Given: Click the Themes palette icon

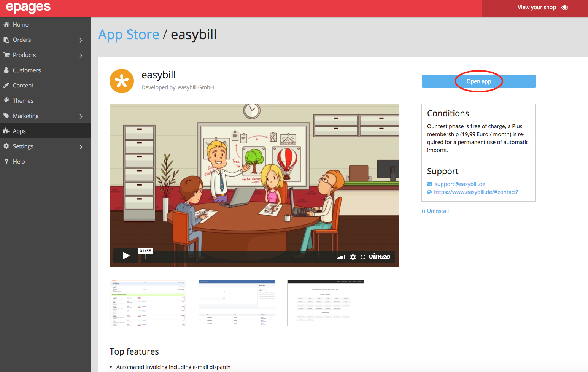Looking at the screenshot, I should [6, 100].
